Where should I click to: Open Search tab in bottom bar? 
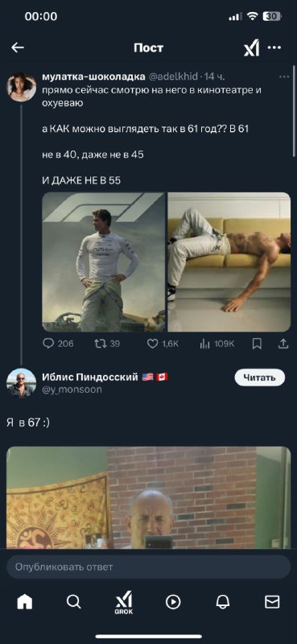tap(74, 602)
